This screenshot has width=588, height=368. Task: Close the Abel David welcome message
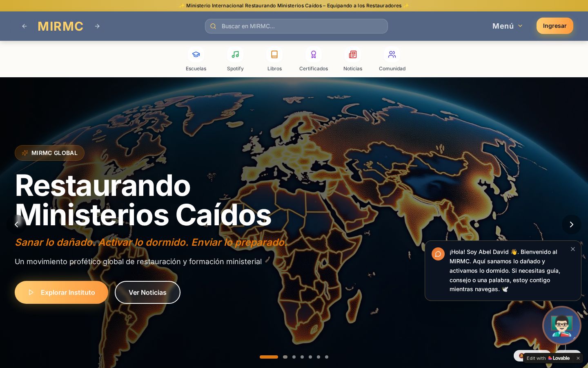click(x=573, y=249)
